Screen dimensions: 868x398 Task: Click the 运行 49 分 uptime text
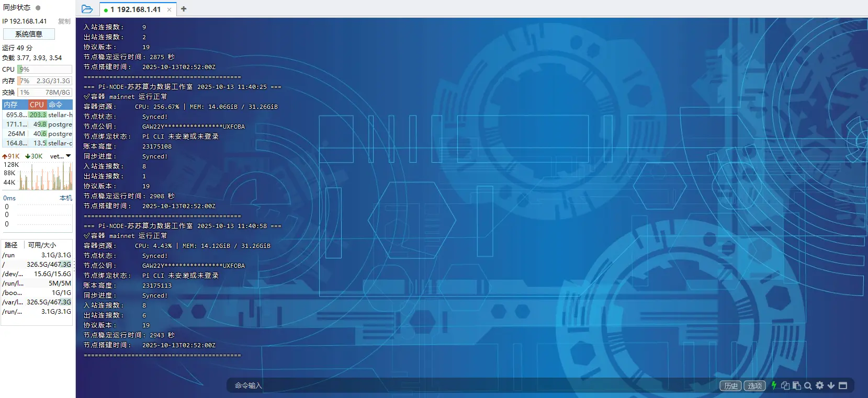[17, 48]
